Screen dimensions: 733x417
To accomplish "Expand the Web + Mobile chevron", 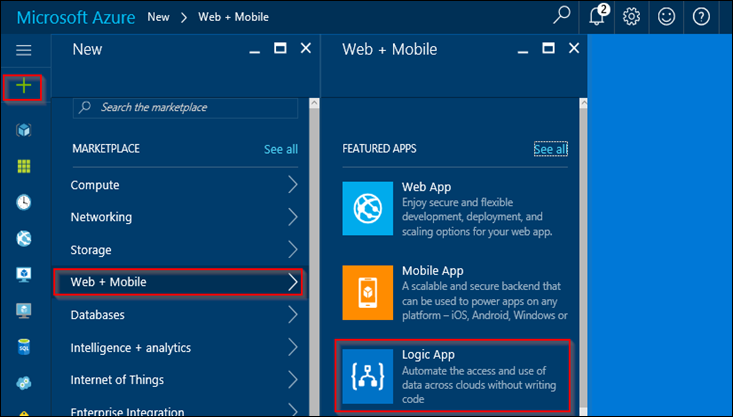I will [293, 282].
